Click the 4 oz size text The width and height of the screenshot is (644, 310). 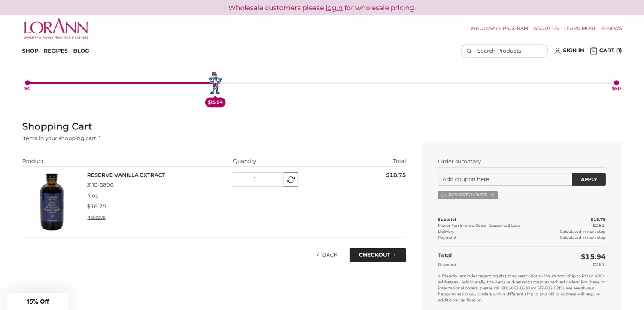click(x=93, y=196)
